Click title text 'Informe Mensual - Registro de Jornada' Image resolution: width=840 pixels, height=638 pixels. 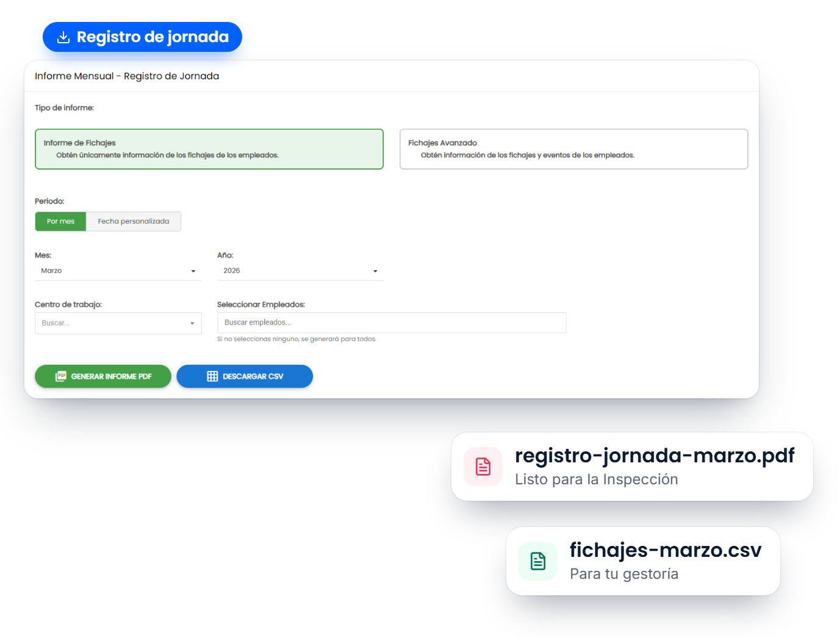click(x=127, y=76)
